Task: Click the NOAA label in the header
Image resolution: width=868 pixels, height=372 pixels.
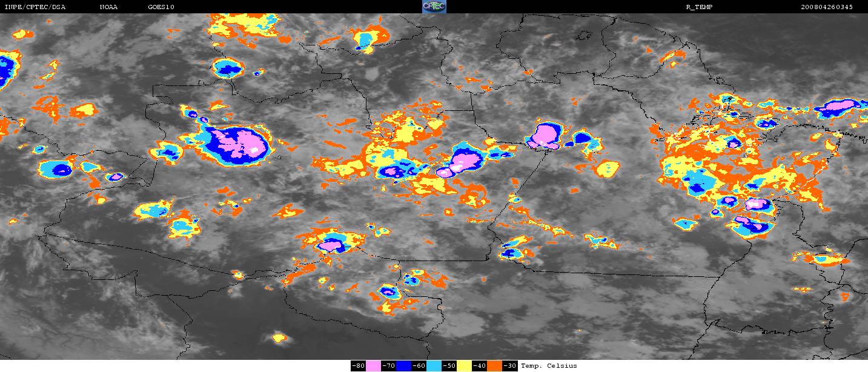Action: click(x=109, y=7)
